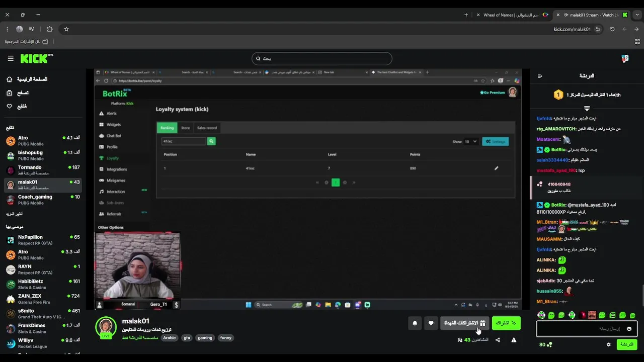Open the emoji picker in chat input
Viewport: 644px width, 362px height.
629,328
